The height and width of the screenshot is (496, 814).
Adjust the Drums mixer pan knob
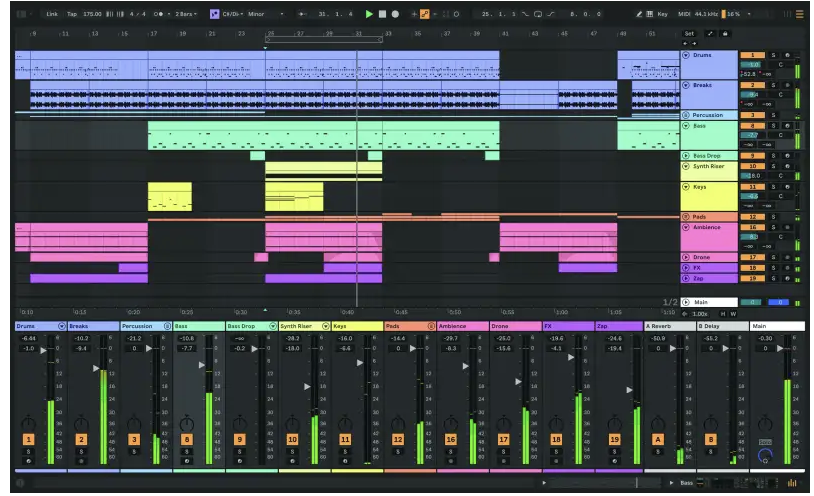click(29, 423)
